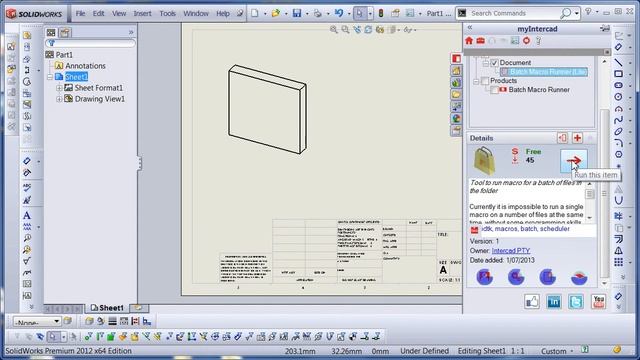Click the Open folder toolbar icon
This screenshot has height=360, width=640.
pos(276,13)
